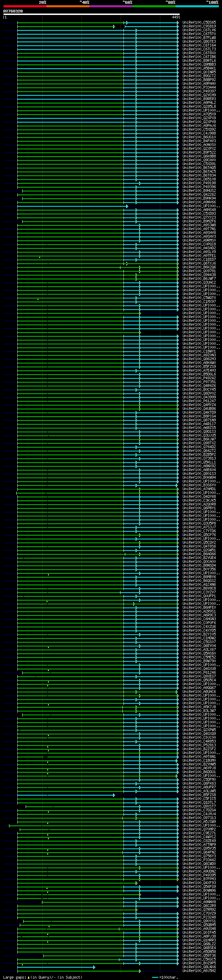Open the last hit UniRef100_A9J5H2
The image size is (222, 980).
199,971
